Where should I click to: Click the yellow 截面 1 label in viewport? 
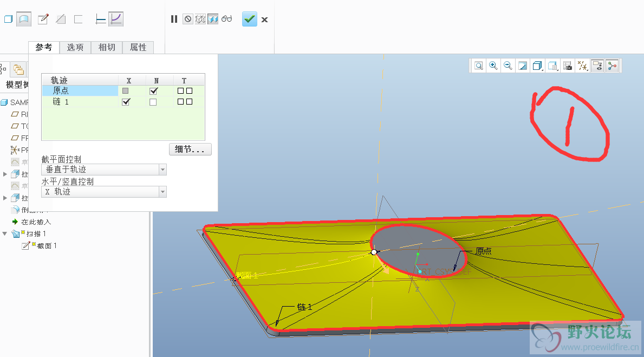(x=247, y=275)
